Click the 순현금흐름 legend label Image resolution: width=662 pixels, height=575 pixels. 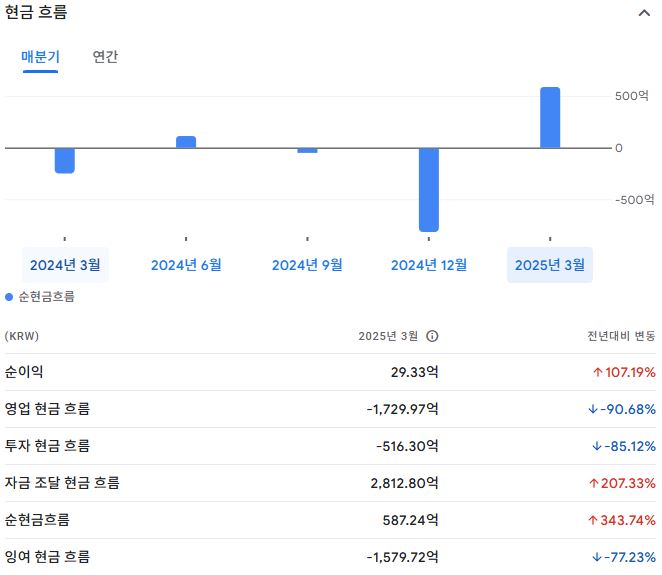pos(46,297)
